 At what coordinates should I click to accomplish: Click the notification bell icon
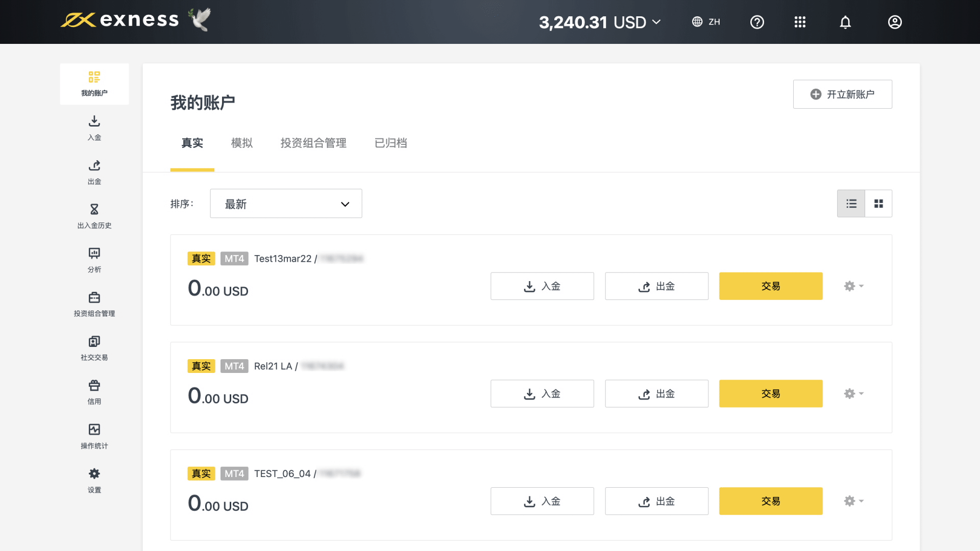845,22
